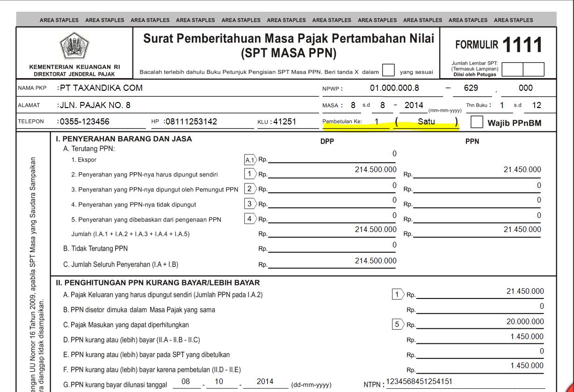Click code marker 1 beside Penyerahan dipungut sendiri
The image size is (574, 392).
(x=251, y=174)
